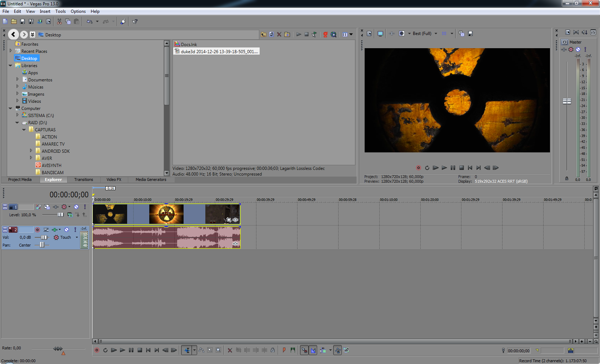Toggle Automatic Crossfades button
600x364 pixels.
[x=313, y=350]
